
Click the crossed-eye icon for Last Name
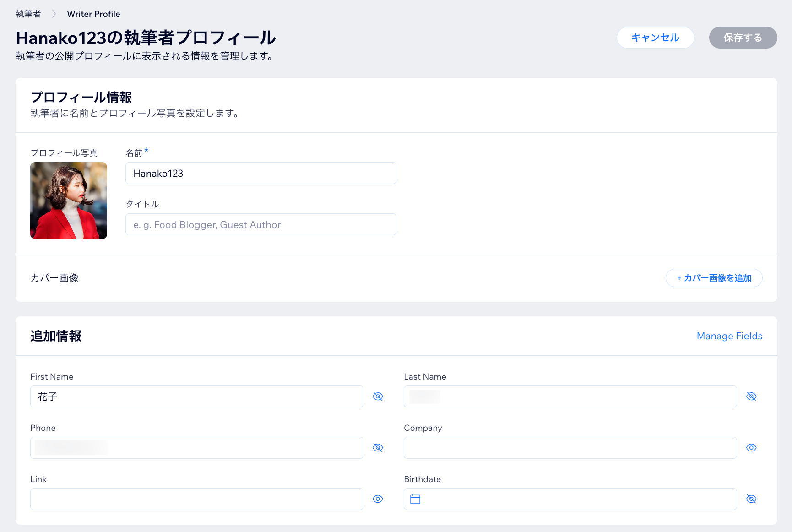[751, 396]
